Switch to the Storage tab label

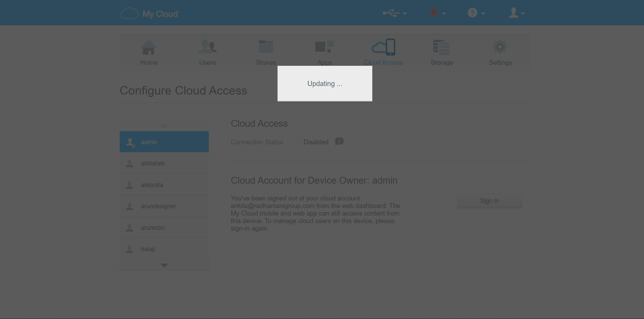click(442, 63)
